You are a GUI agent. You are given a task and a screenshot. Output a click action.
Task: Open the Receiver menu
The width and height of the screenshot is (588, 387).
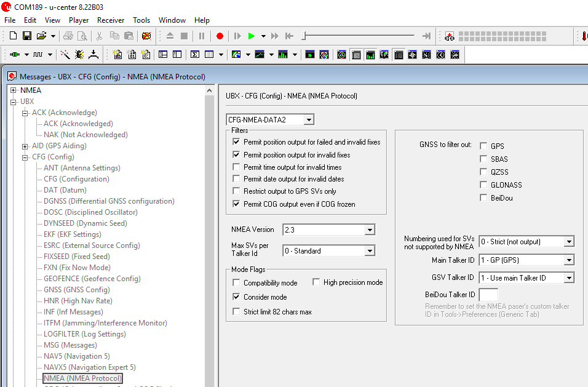pyautogui.click(x=111, y=20)
